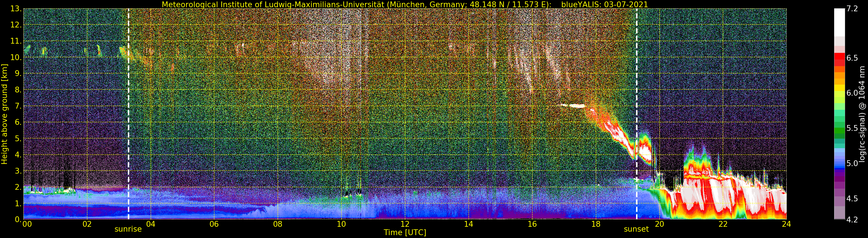Click the time axis tick label 14

[468, 224]
